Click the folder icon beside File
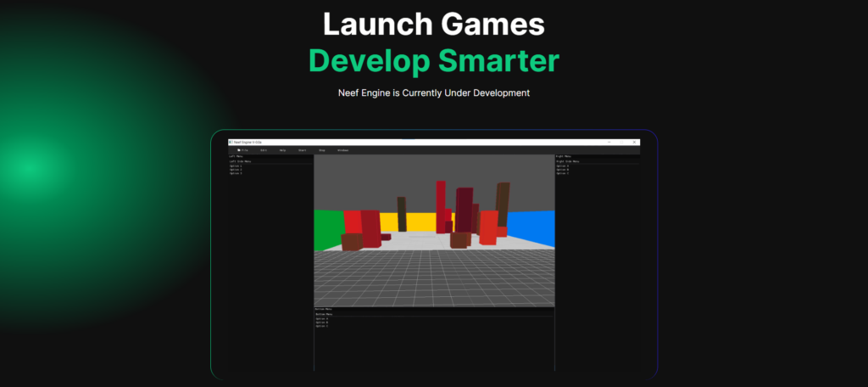Screen dimensions: 868x387 click(238, 150)
